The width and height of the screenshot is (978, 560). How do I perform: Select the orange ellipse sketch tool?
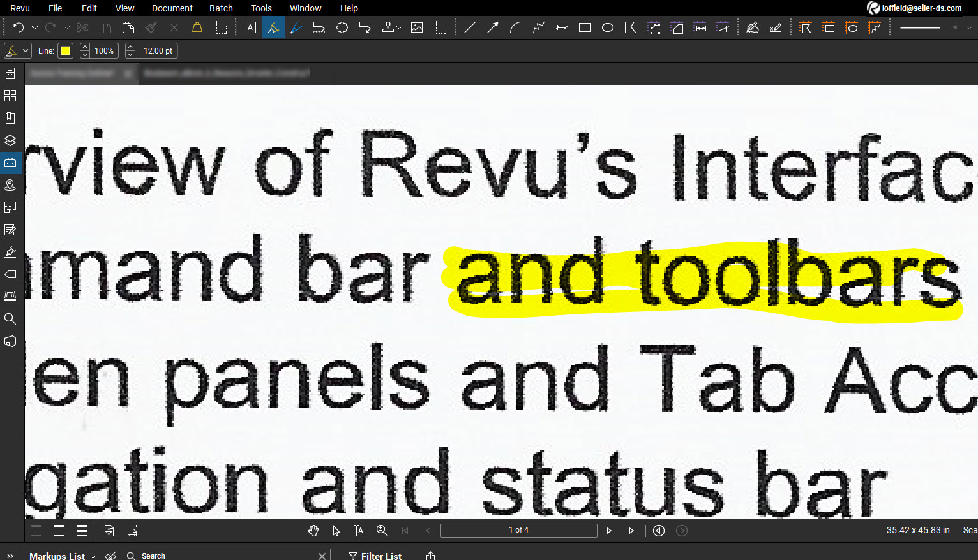[852, 27]
